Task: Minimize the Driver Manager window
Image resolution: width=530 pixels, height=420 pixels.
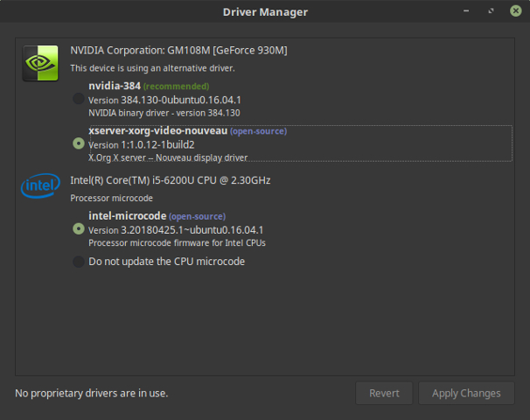Action: (466, 11)
